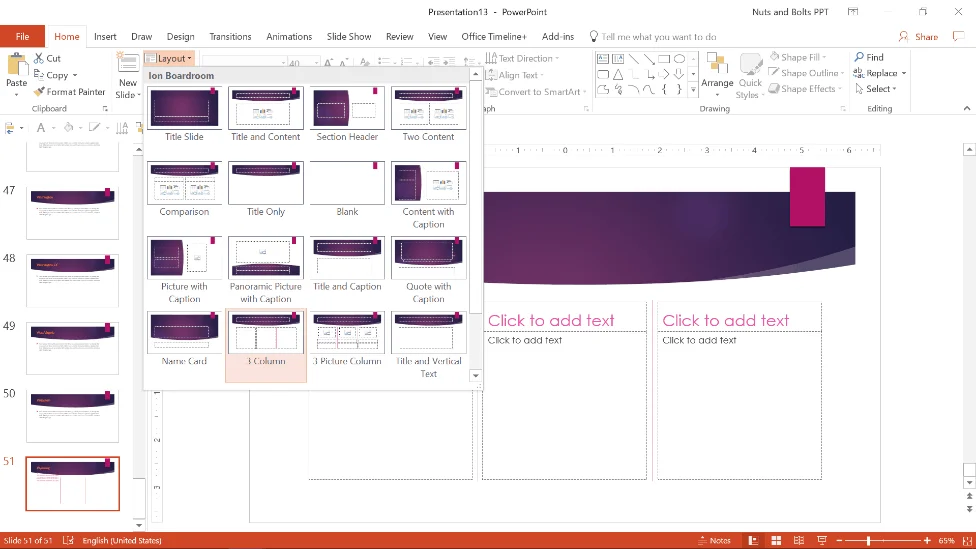Toggle the Notes pane
976x549 pixels.
click(x=715, y=540)
